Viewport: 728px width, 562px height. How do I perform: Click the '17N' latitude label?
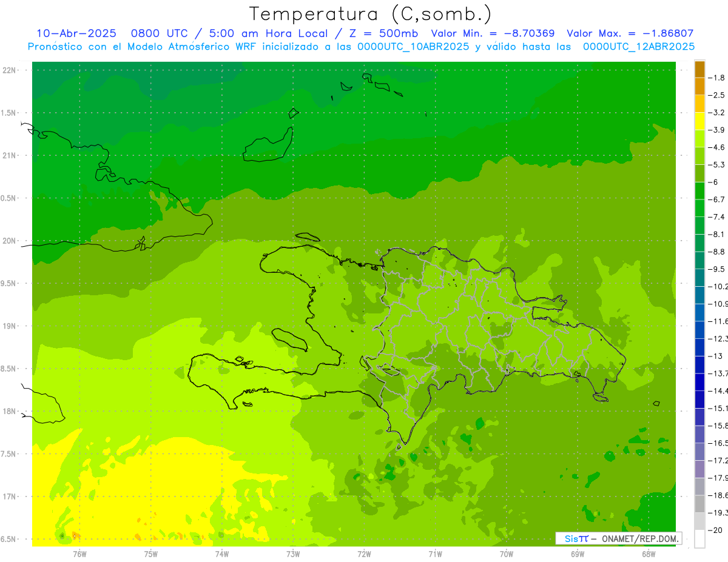[x=9, y=497]
